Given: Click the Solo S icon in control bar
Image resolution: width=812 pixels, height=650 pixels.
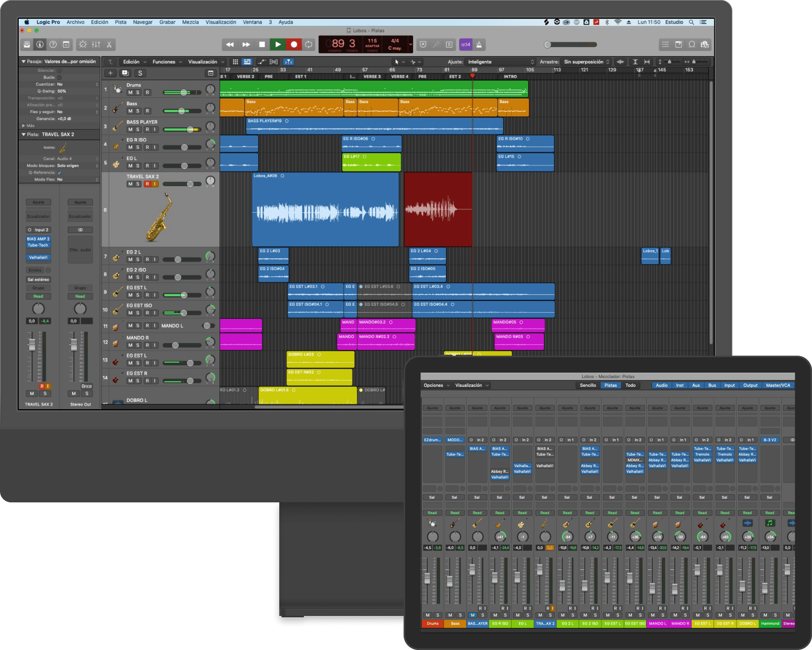Looking at the screenshot, I should [x=449, y=44].
